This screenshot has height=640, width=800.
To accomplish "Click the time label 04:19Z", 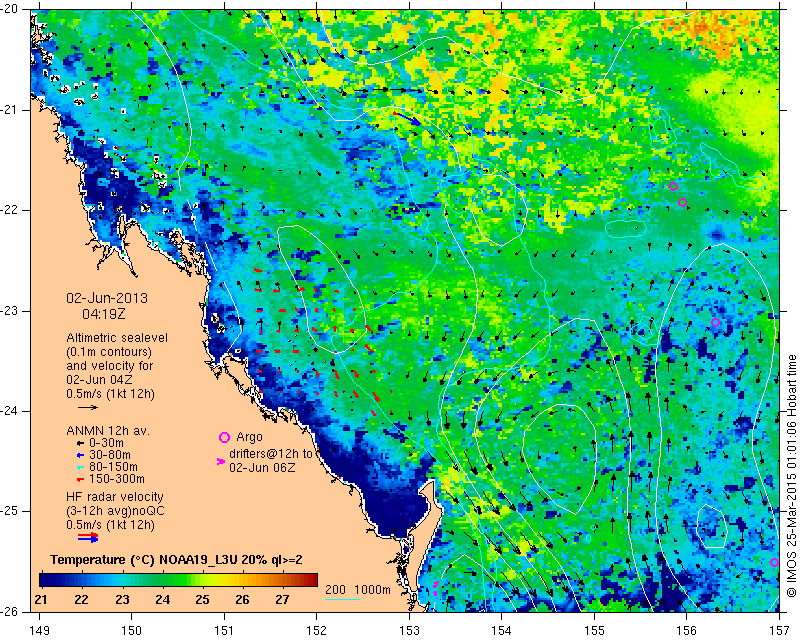I will 104,314.
